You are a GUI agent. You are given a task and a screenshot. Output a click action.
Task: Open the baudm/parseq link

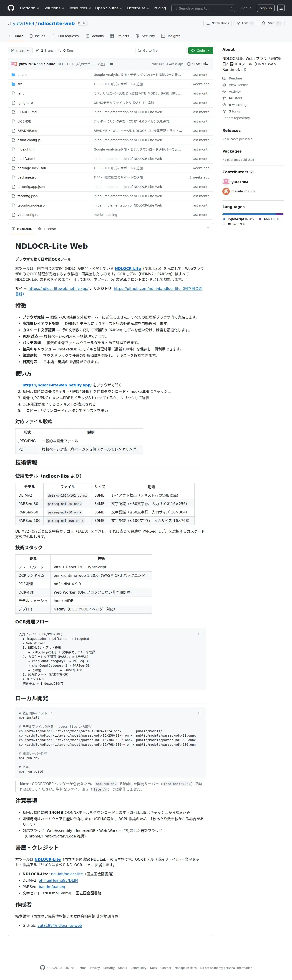tap(52, 886)
